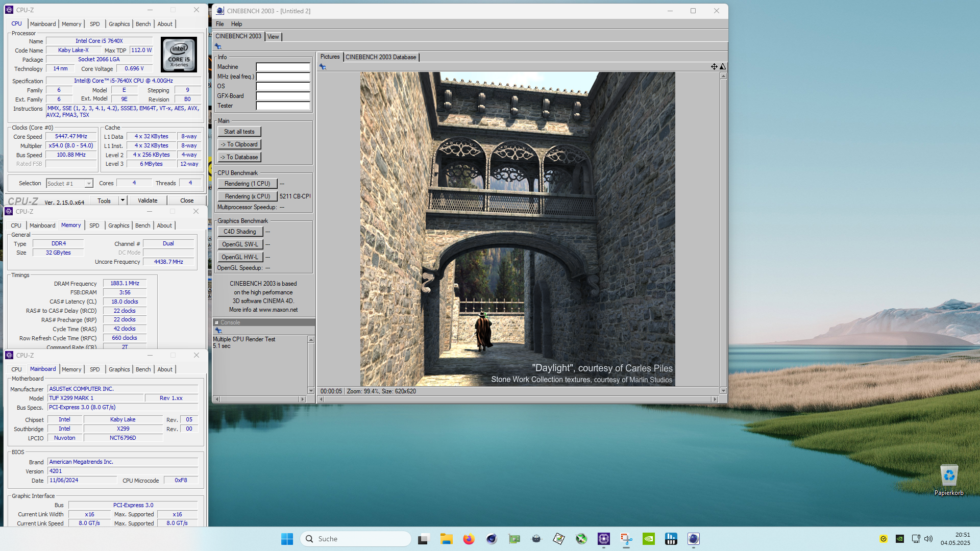Click the MHz (real freq.) input field
Screen dimensions: 980x551
(x=283, y=77)
